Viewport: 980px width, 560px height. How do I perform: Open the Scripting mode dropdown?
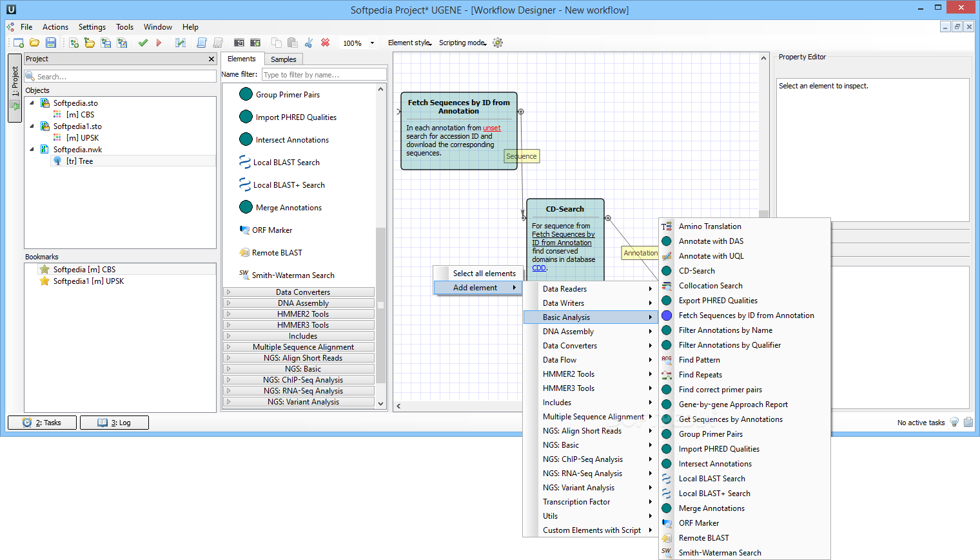tap(463, 43)
